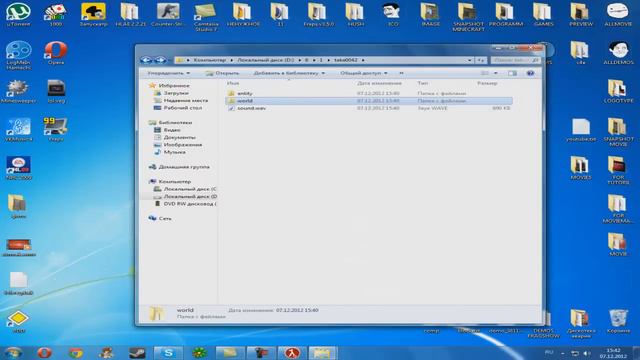Select Домашняя группа in navigation pane
The width and height of the screenshot is (640, 360).
click(184, 167)
